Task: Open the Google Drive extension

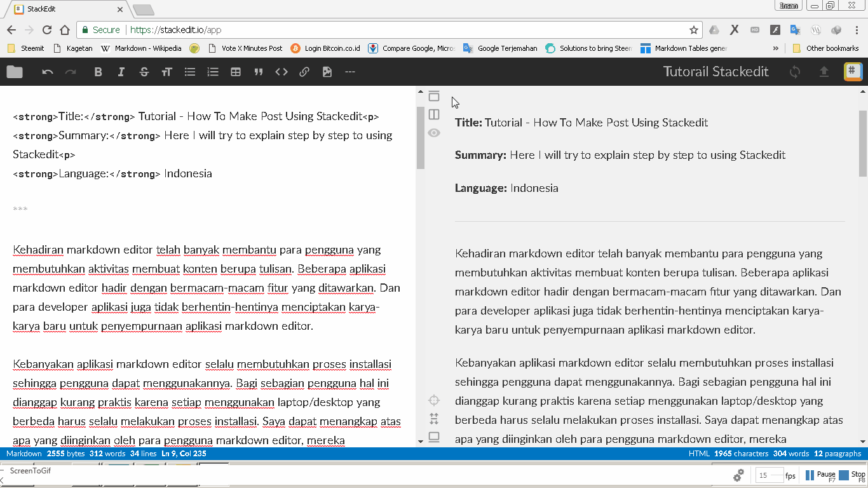Action: coord(714,30)
